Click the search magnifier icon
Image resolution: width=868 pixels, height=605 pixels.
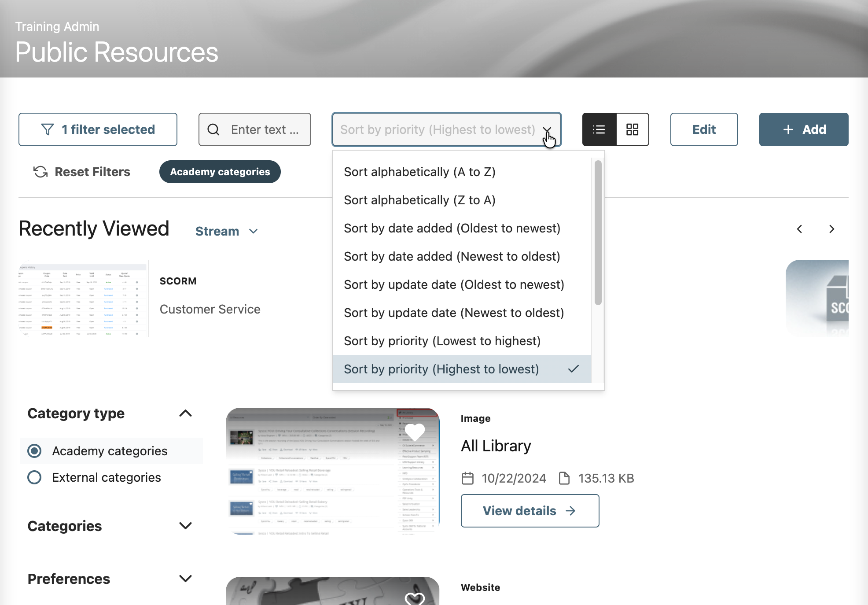coord(213,129)
